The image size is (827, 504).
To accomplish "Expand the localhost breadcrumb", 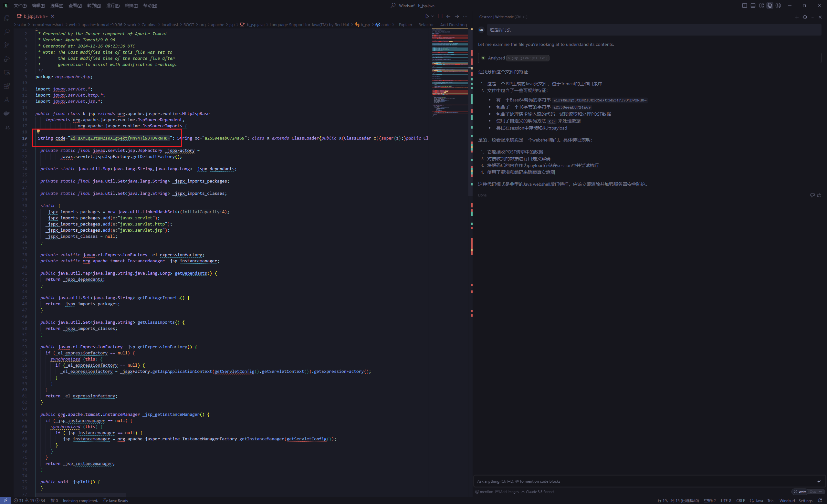I will (x=170, y=25).
